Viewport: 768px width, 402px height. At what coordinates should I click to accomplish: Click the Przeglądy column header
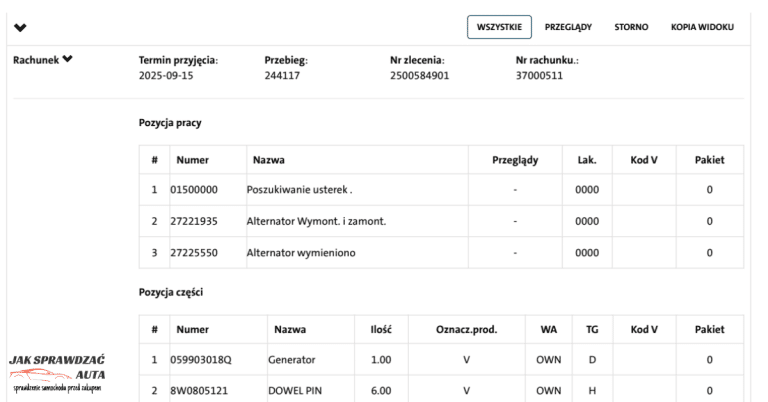516,159
